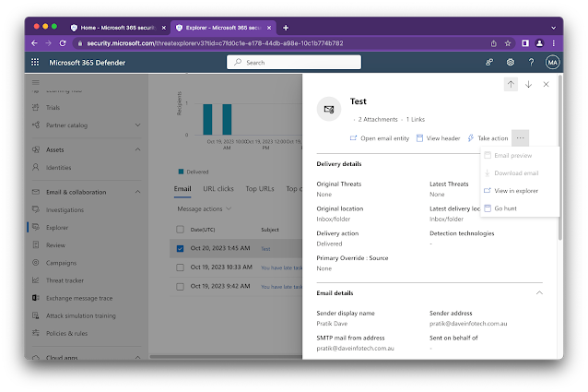
Task: Click the Search input field in header
Action: pos(294,63)
